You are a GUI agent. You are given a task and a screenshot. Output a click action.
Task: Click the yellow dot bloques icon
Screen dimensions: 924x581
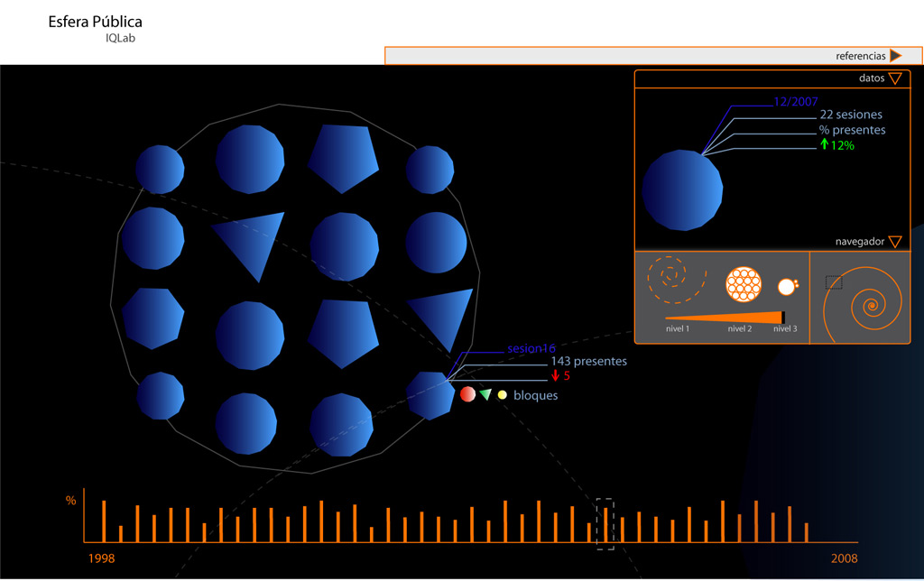click(x=503, y=395)
